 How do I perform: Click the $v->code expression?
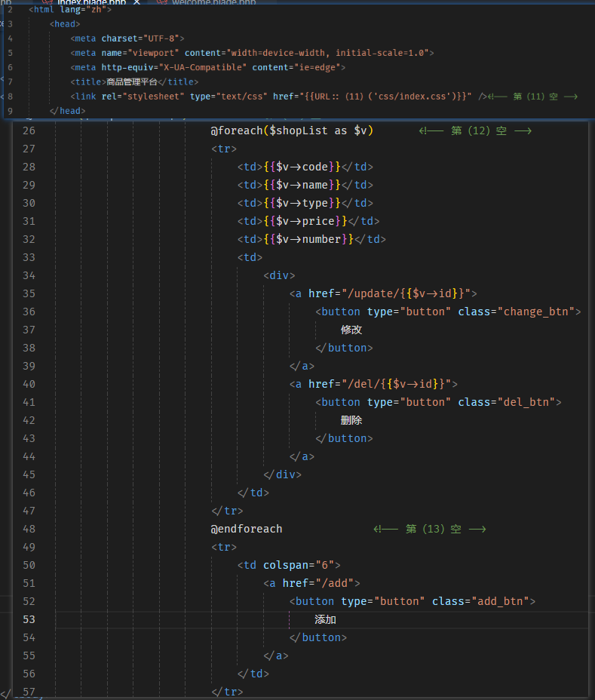[x=302, y=167]
